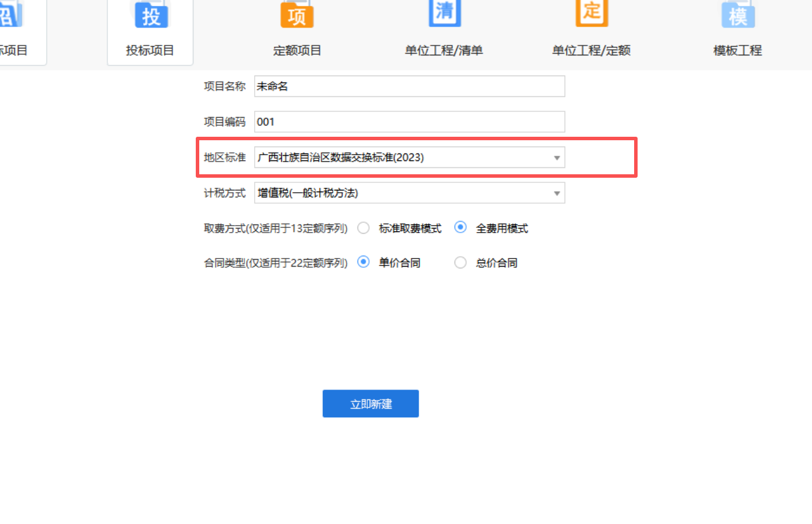Select the 模板工程 icon
The width and height of the screenshot is (812, 524).
(x=737, y=16)
